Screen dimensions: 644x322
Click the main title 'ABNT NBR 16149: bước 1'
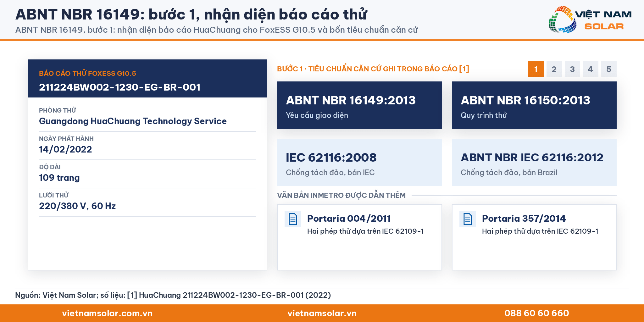coord(191,14)
